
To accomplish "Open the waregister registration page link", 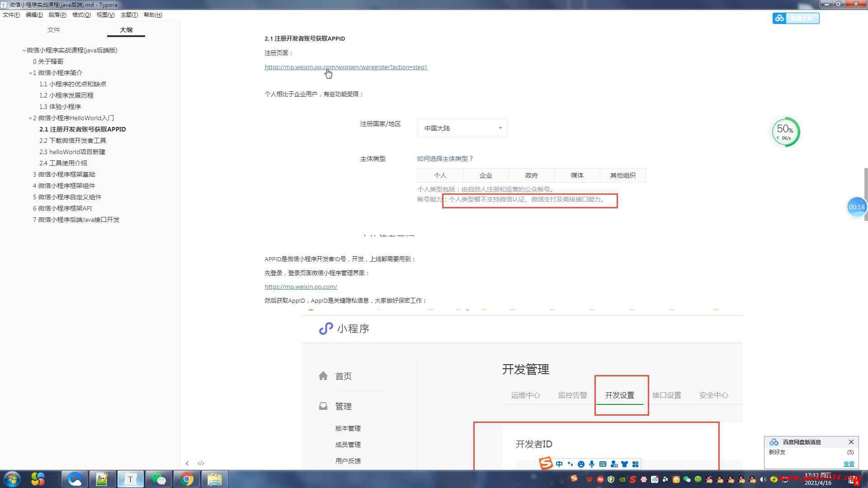I will [x=346, y=67].
